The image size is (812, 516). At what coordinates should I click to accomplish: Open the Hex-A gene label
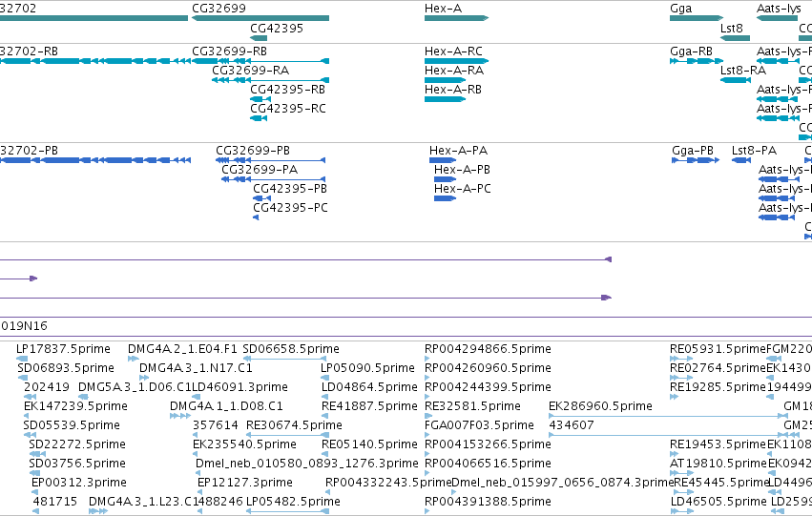coord(443,9)
